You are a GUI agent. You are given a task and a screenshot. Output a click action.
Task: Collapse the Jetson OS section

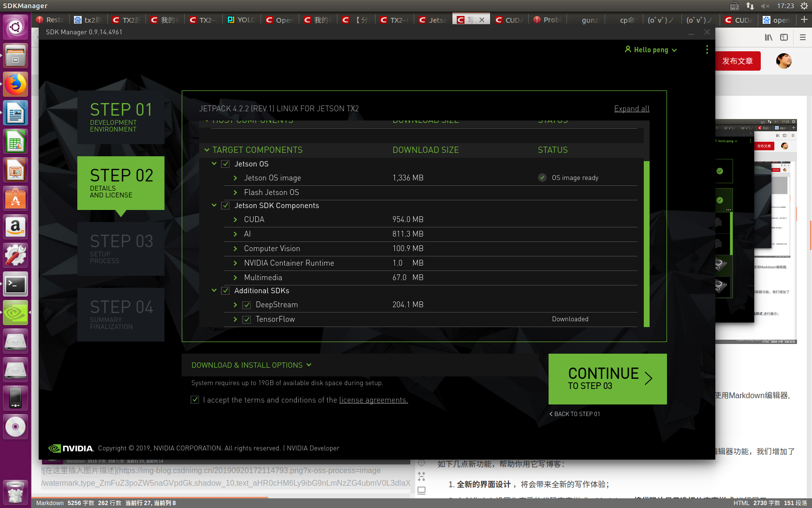pyautogui.click(x=214, y=164)
